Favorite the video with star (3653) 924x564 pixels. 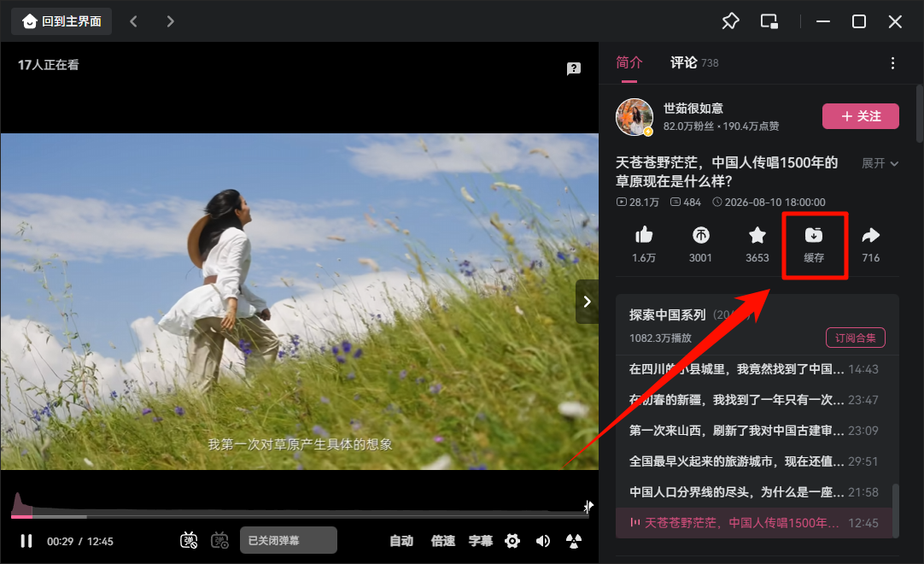[757, 244]
